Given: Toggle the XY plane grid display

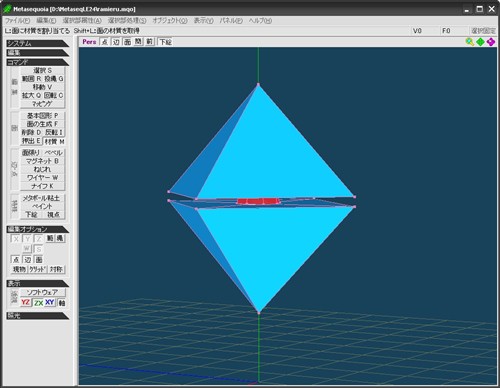Looking at the screenshot, I should pos(50,303).
